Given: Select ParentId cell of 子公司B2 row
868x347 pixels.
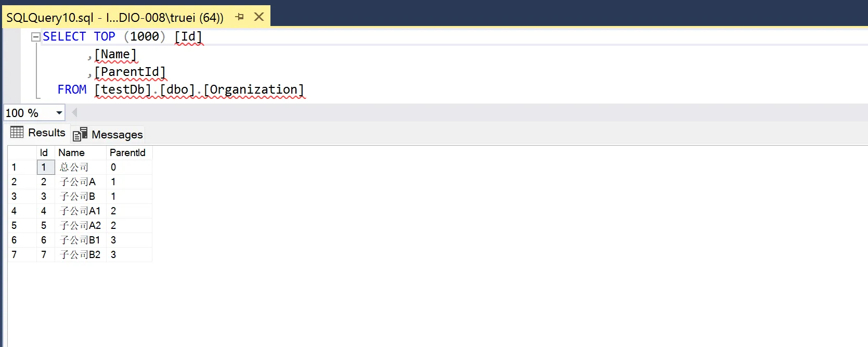Looking at the screenshot, I should click(x=129, y=254).
